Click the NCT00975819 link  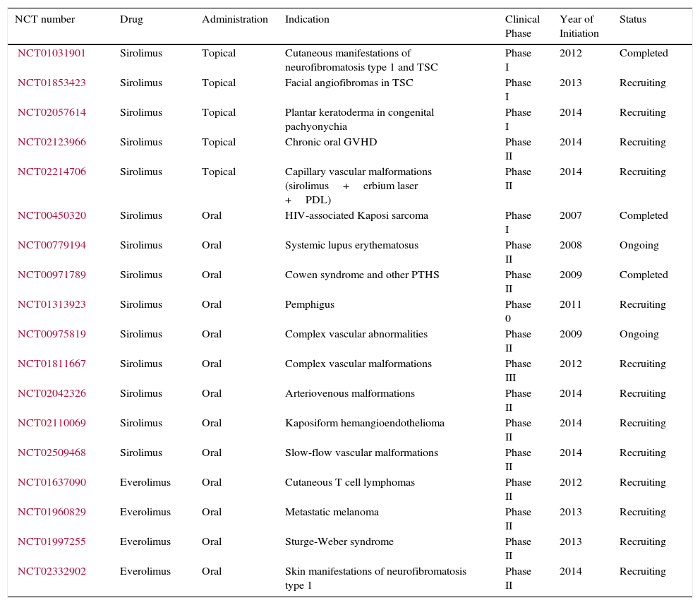[x=52, y=334]
